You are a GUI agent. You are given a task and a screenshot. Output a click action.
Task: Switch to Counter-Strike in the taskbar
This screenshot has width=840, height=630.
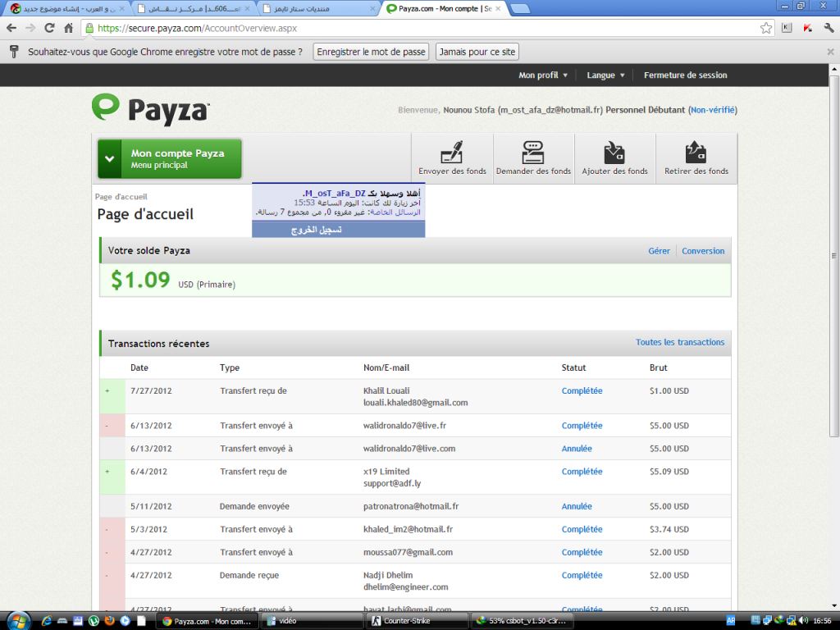point(417,621)
